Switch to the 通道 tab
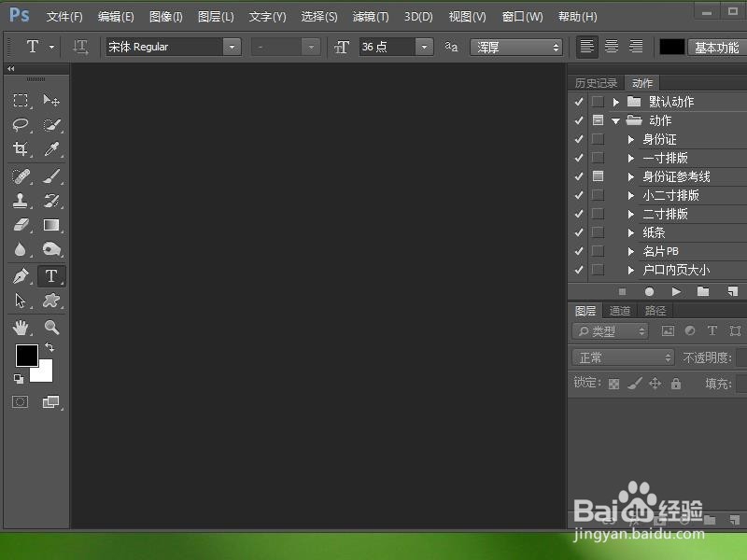This screenshot has height=560, width=747. click(620, 311)
